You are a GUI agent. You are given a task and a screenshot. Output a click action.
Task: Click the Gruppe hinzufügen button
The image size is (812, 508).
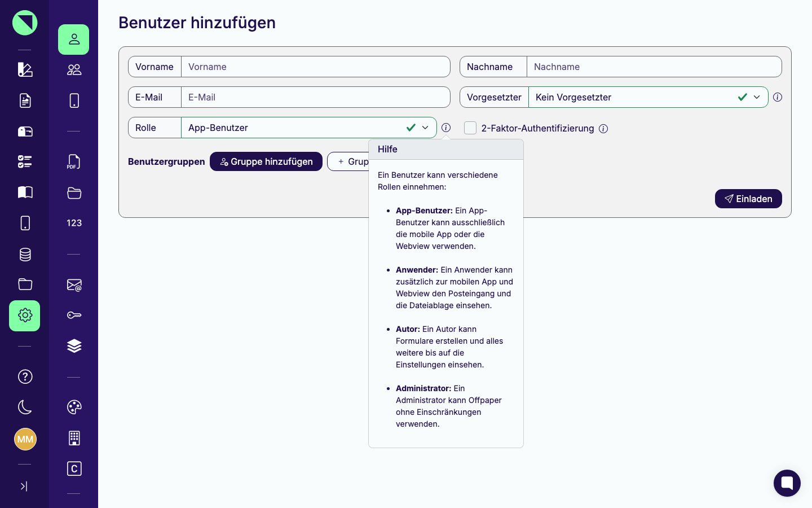[266, 161]
